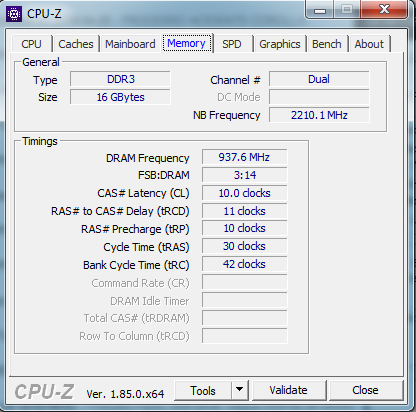The height and width of the screenshot is (412, 416).
Task: Click the CAS# Latency (CL) label
Action: pyautogui.click(x=143, y=193)
